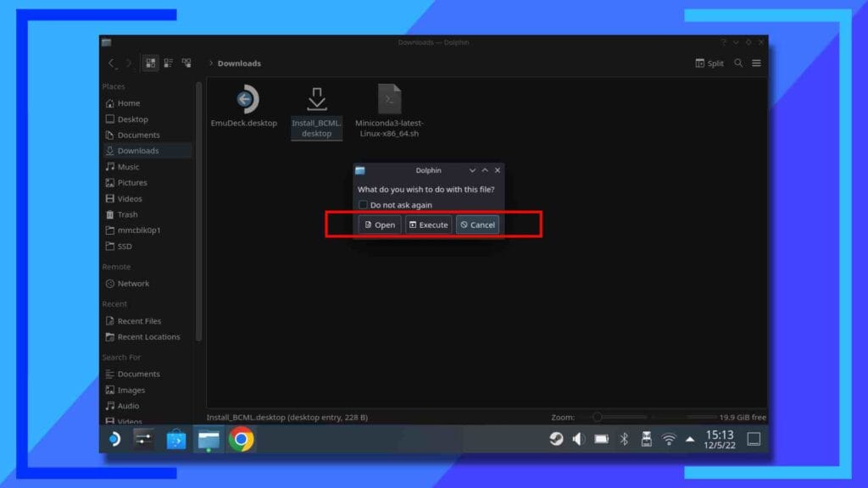Open System Settings from taskbar
Image resolution: width=868 pixels, height=488 pixels.
pos(144,440)
